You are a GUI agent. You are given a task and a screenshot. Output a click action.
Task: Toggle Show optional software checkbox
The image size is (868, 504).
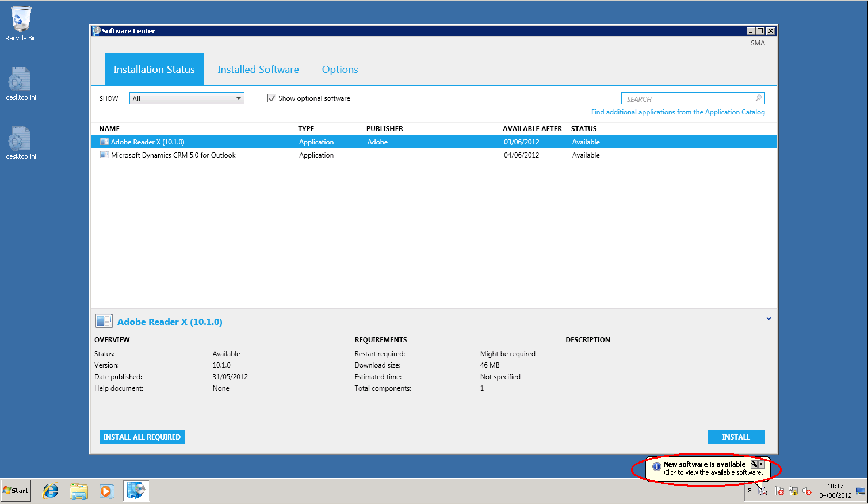coord(272,98)
